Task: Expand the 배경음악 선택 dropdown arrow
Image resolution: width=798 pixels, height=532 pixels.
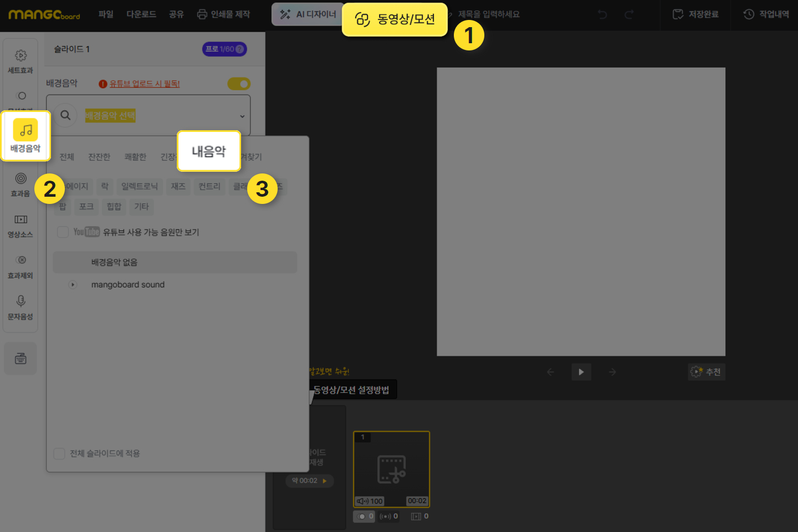Action: 242,116
